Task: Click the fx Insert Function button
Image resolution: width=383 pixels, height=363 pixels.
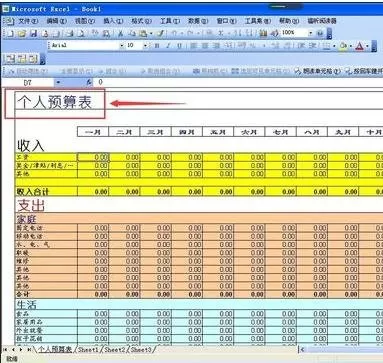Action: coord(89,82)
